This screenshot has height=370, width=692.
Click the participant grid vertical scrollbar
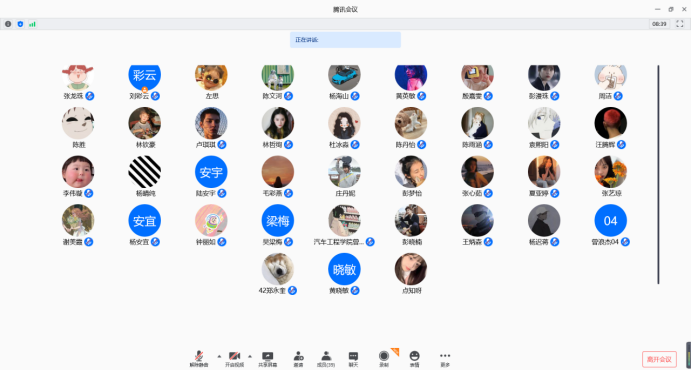point(658,174)
